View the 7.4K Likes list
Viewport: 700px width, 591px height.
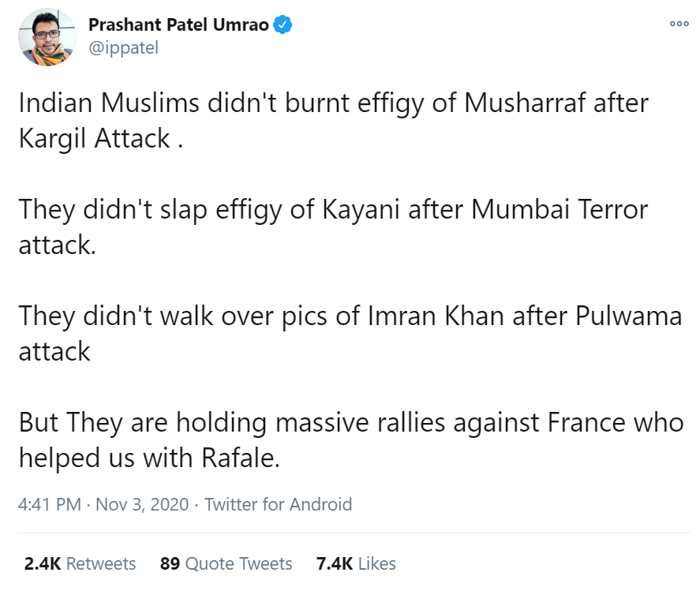point(356,563)
